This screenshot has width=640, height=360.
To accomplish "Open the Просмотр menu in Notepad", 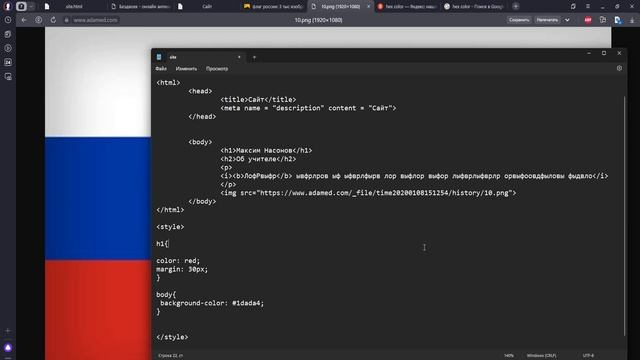I will 217,69.
